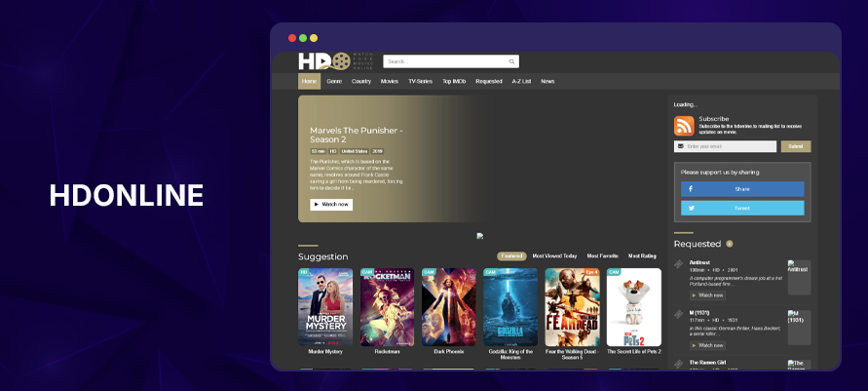868x391 pixels.
Task: Open Requested in the navigation bar
Action: coord(489,81)
